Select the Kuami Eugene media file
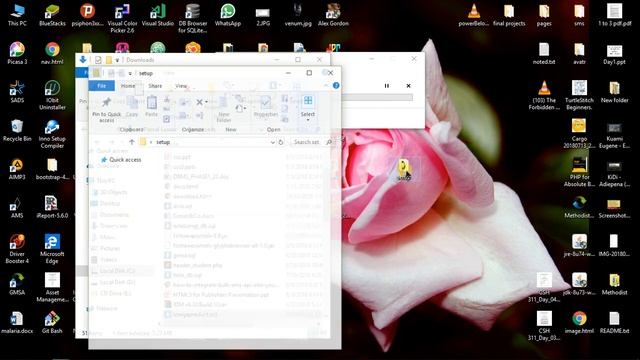This screenshot has height=360, width=640. 614,134
